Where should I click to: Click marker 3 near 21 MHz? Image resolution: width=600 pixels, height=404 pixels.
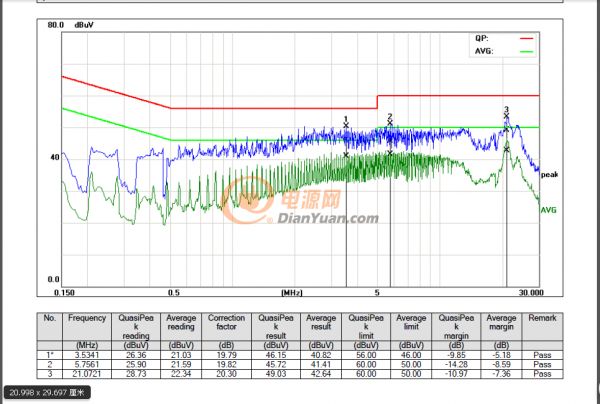[506, 116]
